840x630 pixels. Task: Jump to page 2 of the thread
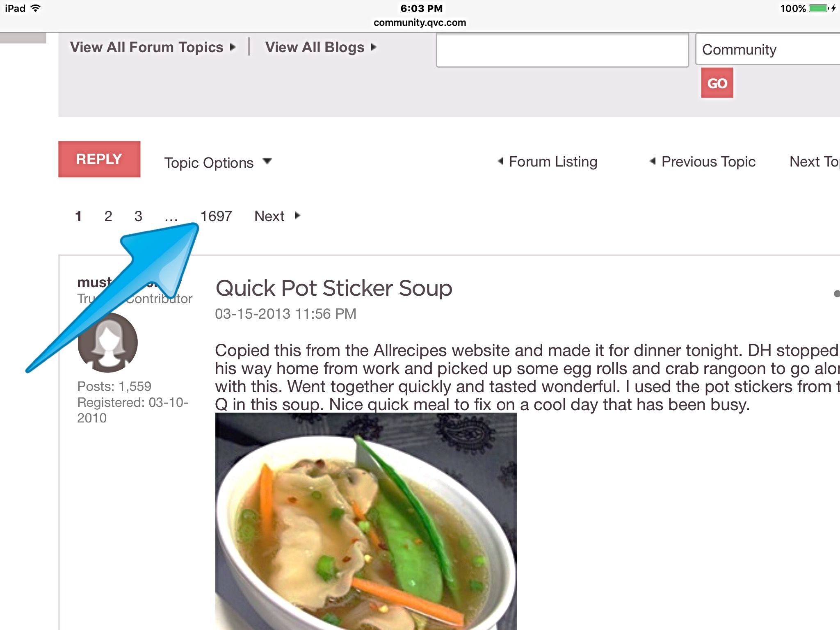[108, 216]
